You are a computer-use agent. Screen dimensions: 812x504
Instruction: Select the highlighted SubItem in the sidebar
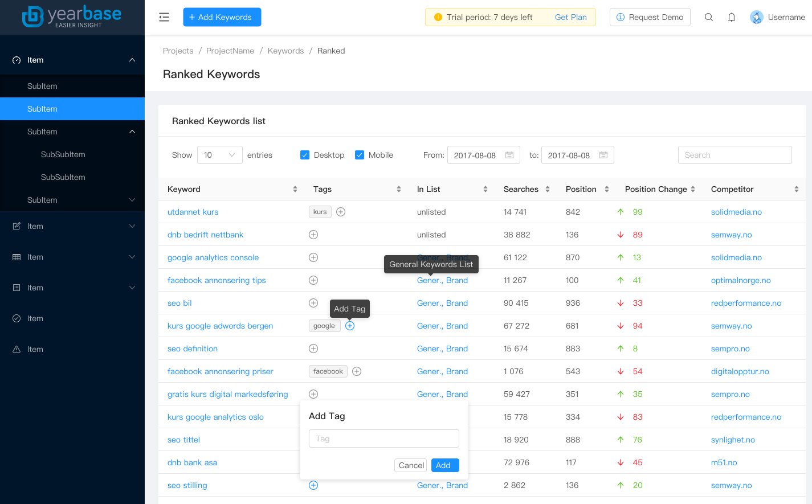43,109
